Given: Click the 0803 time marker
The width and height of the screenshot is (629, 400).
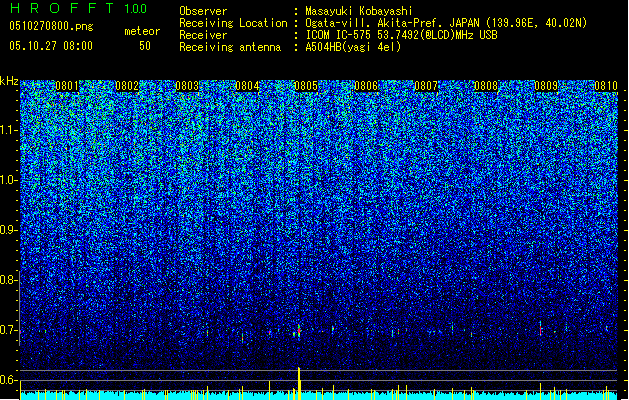Looking at the screenshot, I should 187,86.
